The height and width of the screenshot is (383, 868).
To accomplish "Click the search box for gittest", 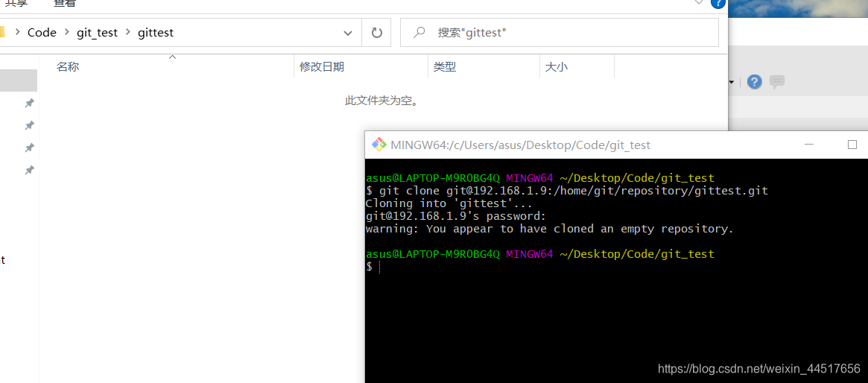I will (x=559, y=33).
